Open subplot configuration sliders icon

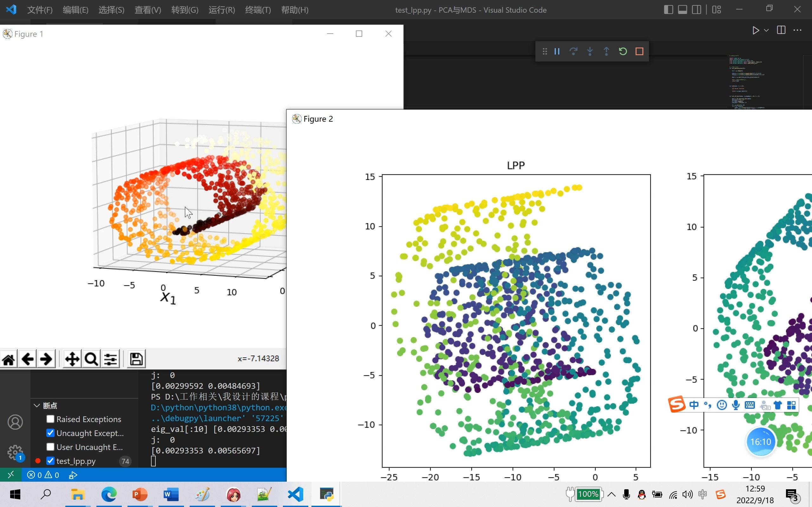click(x=110, y=359)
